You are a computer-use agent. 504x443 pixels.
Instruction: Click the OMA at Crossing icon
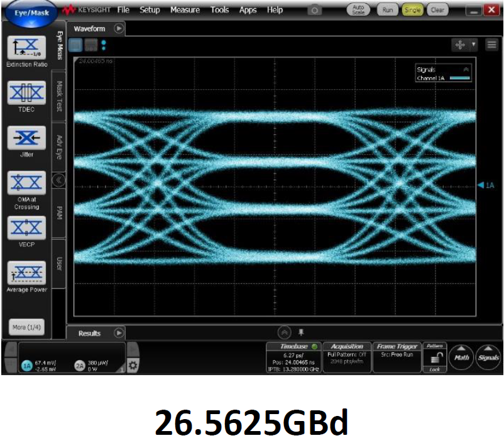click(26, 183)
